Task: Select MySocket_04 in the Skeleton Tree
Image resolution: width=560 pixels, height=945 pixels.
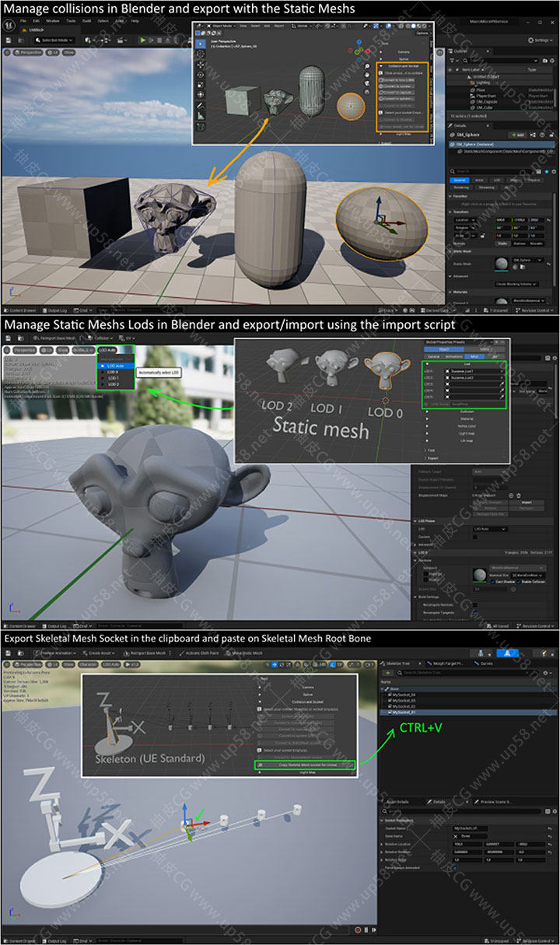Action: tap(404, 695)
